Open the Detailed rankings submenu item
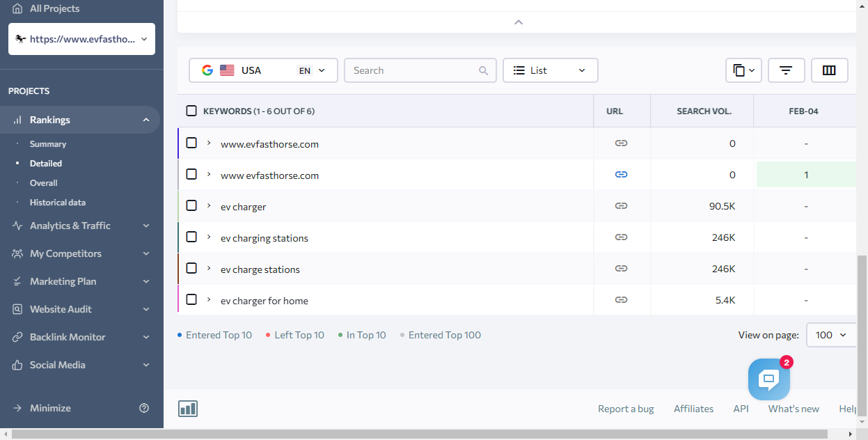The width and height of the screenshot is (868, 440). point(46,164)
